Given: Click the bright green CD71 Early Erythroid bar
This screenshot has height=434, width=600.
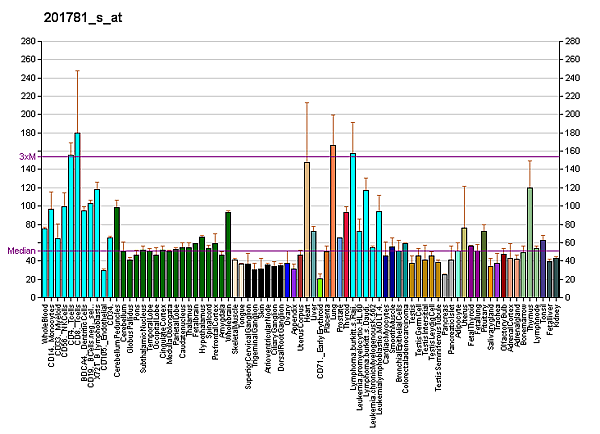Looking at the screenshot, I should 320,287.
